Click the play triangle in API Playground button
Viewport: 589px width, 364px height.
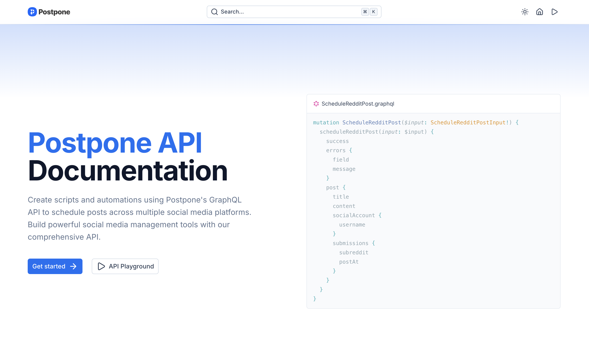click(x=101, y=266)
